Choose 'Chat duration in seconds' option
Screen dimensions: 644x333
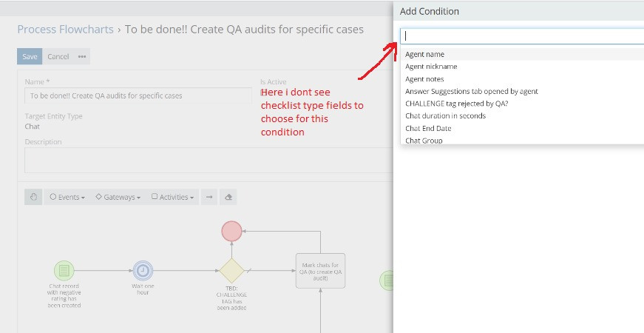(445, 115)
